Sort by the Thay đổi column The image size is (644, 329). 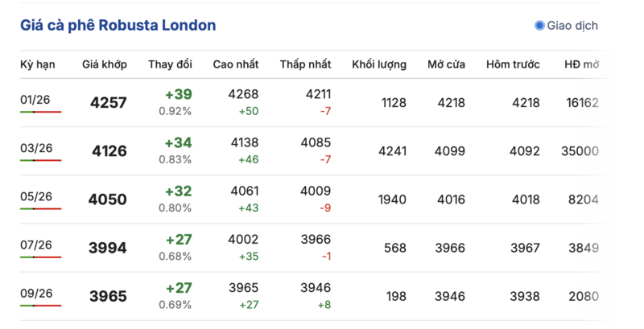click(x=170, y=64)
